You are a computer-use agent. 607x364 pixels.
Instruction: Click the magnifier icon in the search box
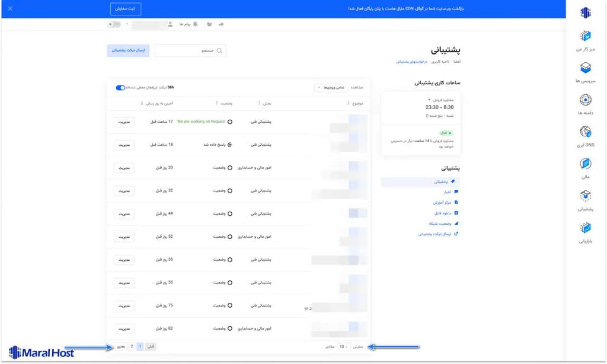pyautogui.click(x=219, y=51)
